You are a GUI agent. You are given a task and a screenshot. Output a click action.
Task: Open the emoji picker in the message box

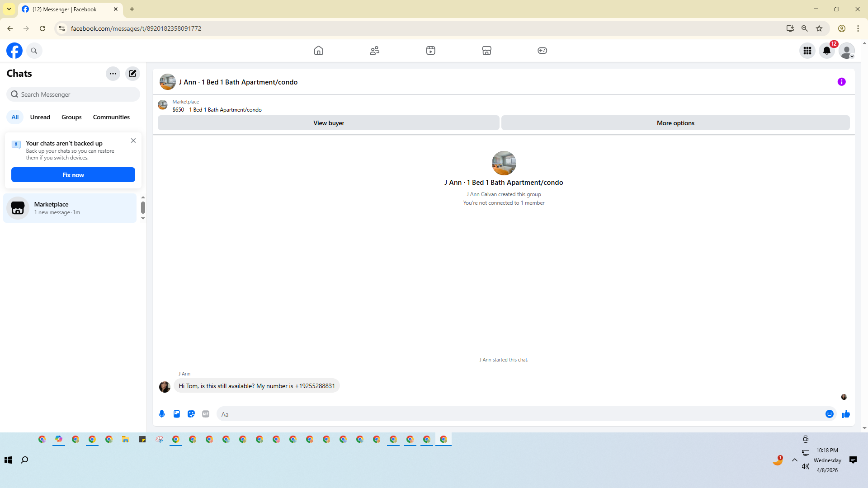coord(829,414)
